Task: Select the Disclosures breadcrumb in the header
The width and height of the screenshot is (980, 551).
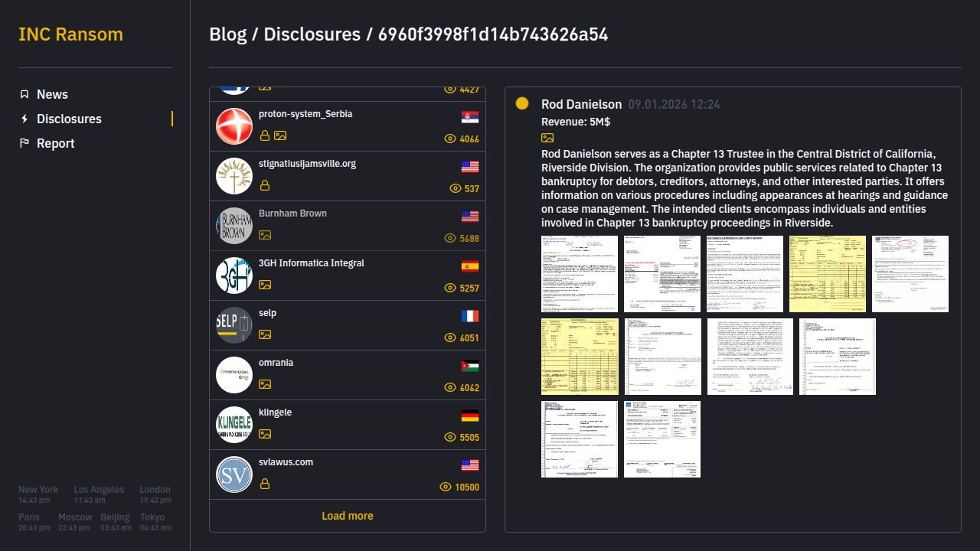Action: pyautogui.click(x=312, y=34)
